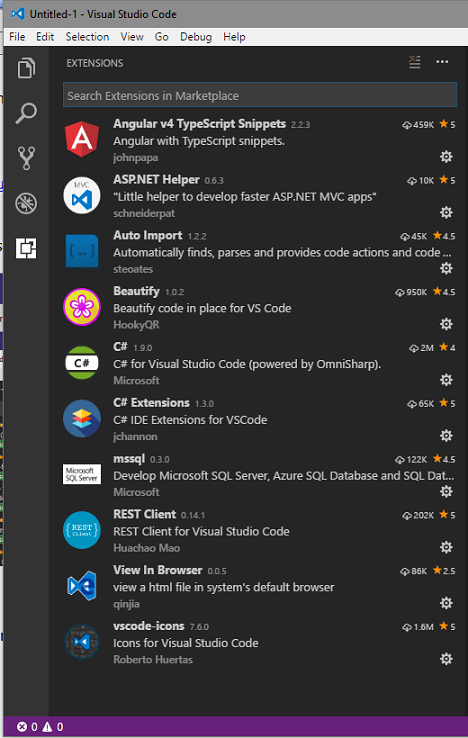Open manage gear for ASP.NET Helper

pos(446,213)
